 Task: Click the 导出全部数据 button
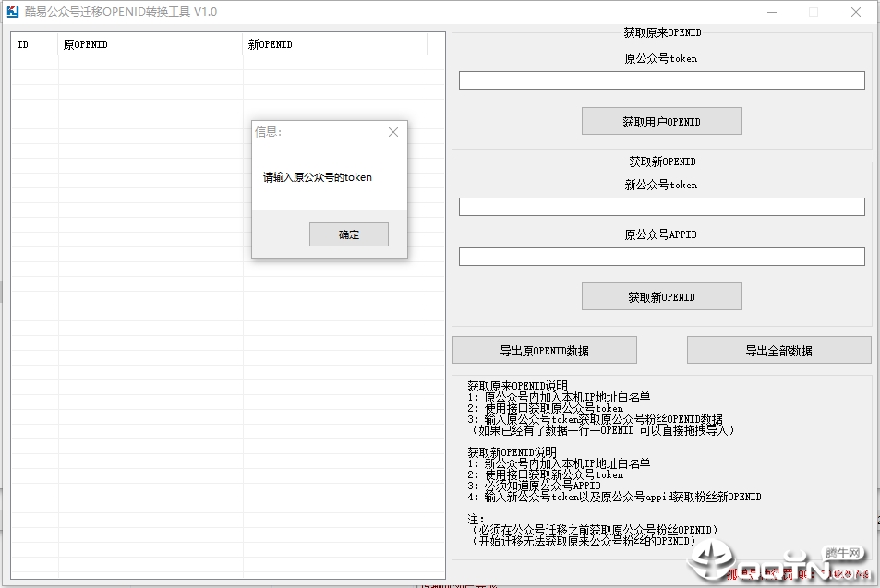coord(779,350)
